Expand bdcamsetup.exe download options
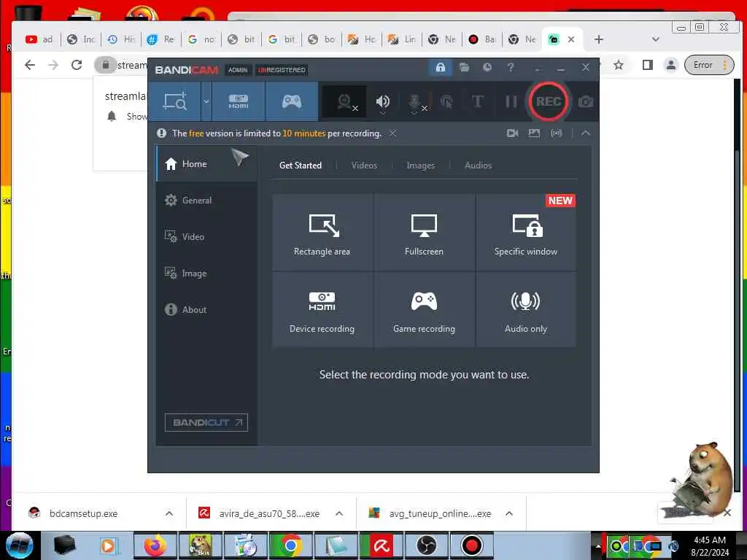The height and width of the screenshot is (560, 747). [169, 513]
